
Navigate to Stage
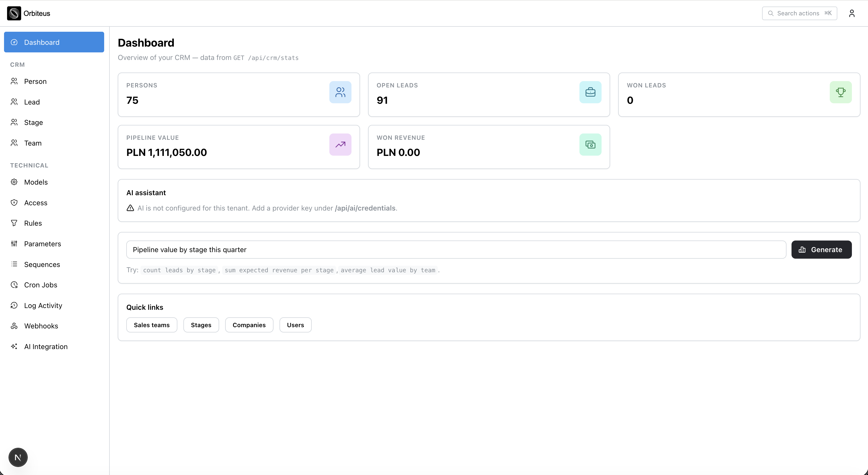54,122
